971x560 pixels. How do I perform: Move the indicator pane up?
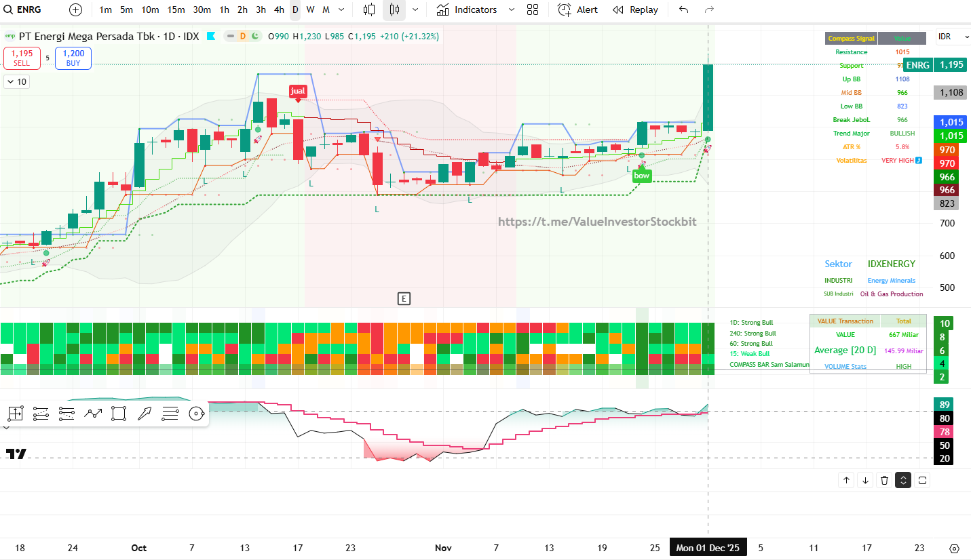846,480
